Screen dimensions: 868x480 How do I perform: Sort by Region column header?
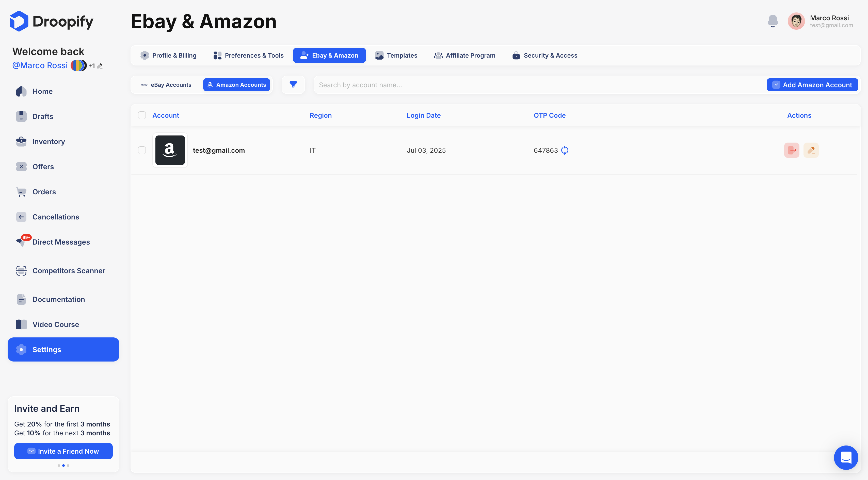[320, 115]
